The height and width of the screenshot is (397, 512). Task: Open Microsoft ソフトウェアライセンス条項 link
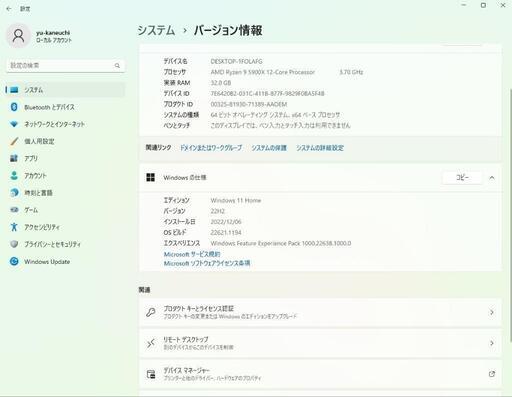point(207,263)
